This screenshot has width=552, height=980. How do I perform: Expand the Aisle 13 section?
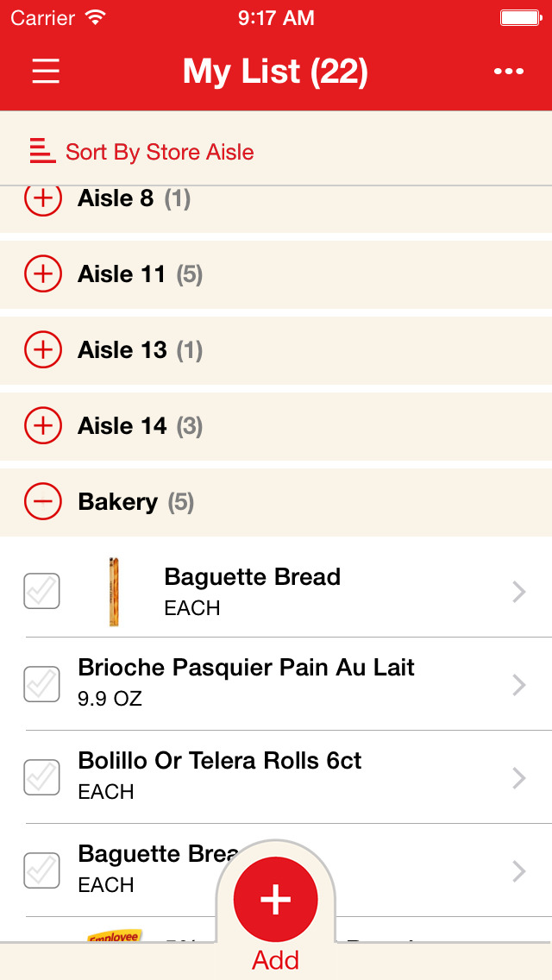click(42, 350)
